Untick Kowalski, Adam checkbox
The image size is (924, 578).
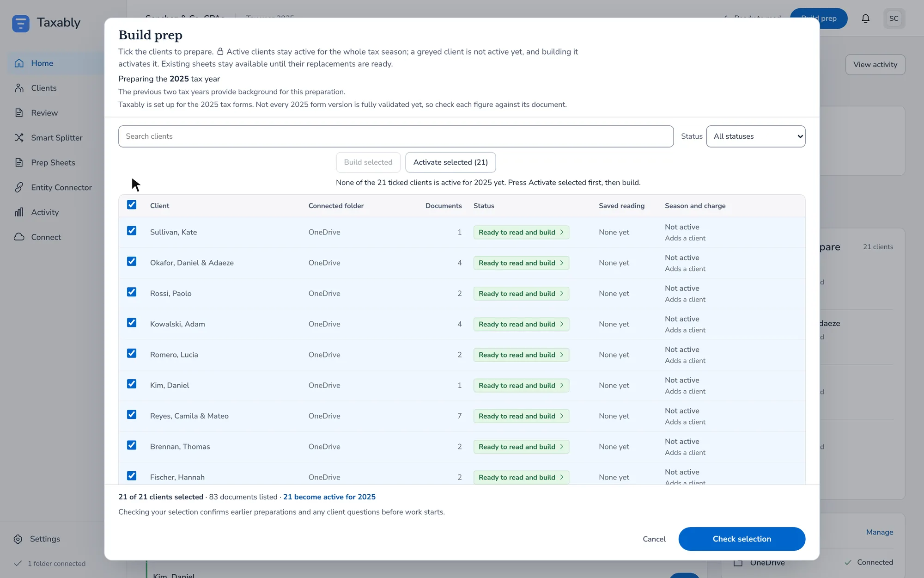[132, 323]
